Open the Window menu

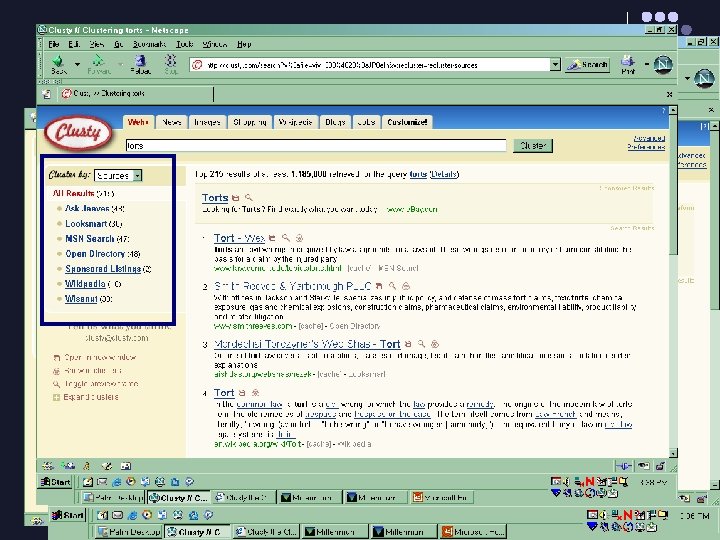(x=215, y=45)
